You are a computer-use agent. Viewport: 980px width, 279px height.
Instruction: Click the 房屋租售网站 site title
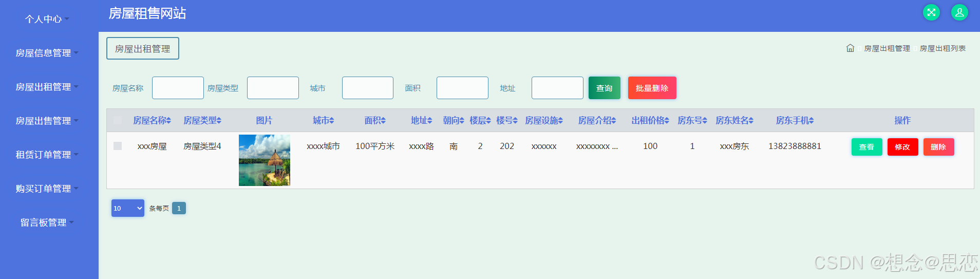coord(147,13)
